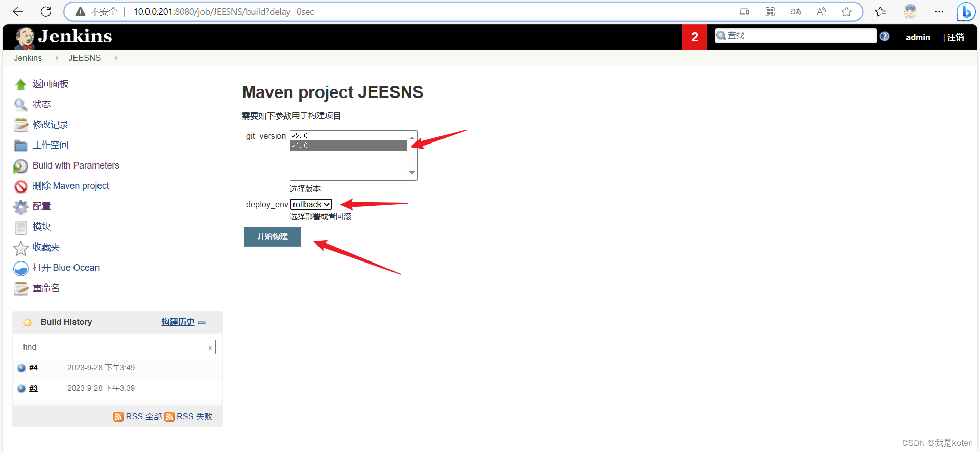Click the browser back arrow
The height and width of the screenshot is (452, 980).
18,11
